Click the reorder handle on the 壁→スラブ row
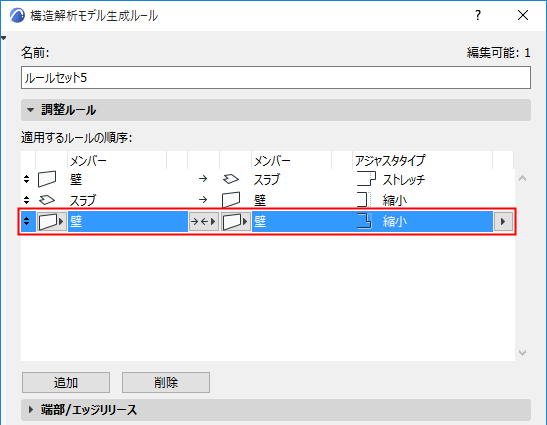The height and width of the screenshot is (425, 547). coord(27,179)
